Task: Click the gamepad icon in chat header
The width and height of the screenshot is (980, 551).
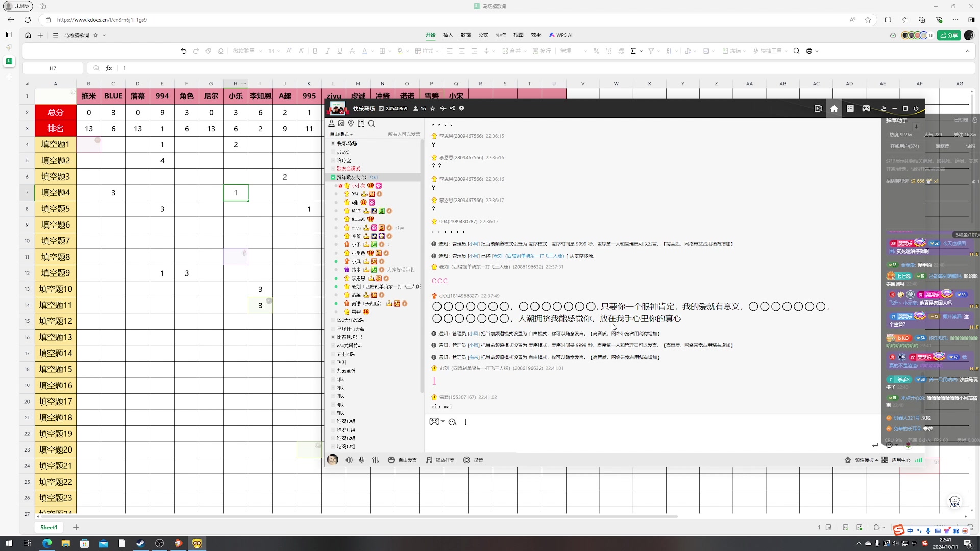Action: coord(866,109)
